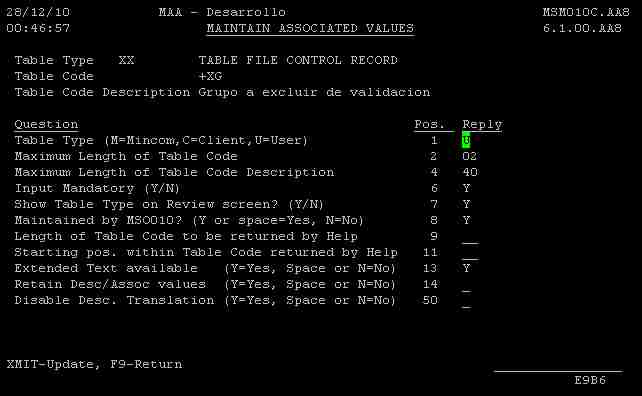This screenshot has height=396, width=642.
Task: Click the F9-Return option text
Action: [x=146, y=364]
